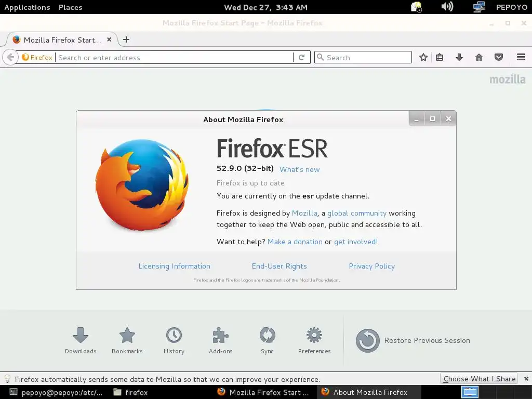
Task: Click the magnifier icon in search box
Action: click(x=320, y=57)
